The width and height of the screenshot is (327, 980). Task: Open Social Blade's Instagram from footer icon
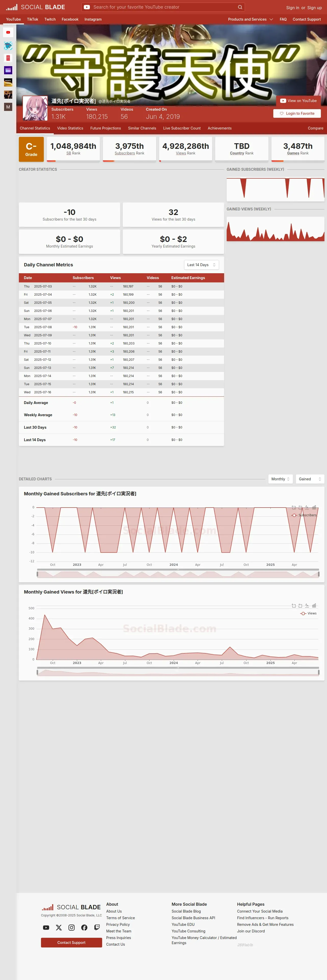click(x=72, y=928)
